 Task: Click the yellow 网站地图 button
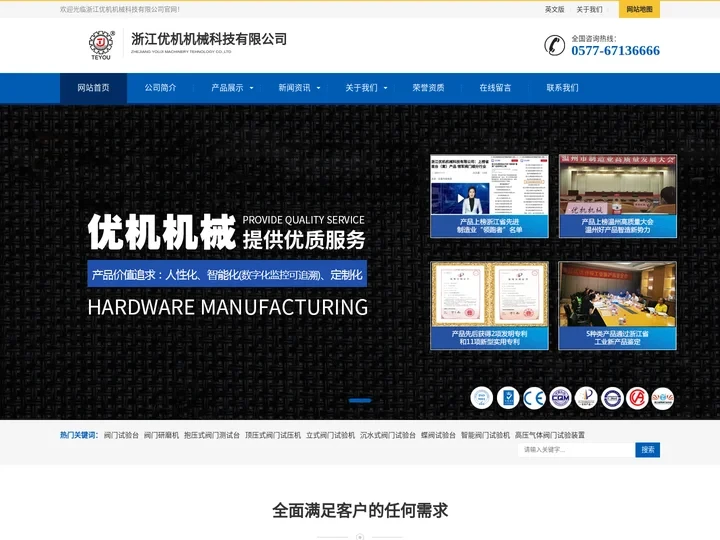(639, 9)
